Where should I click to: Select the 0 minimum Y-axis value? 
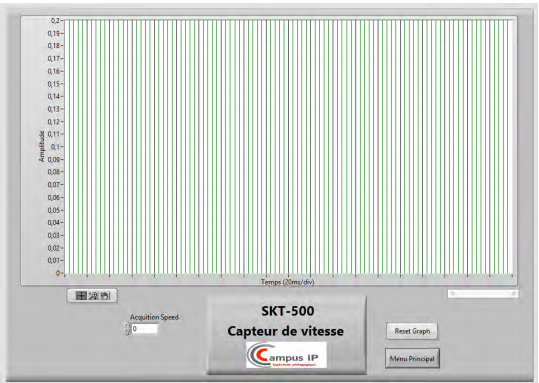[x=58, y=273]
